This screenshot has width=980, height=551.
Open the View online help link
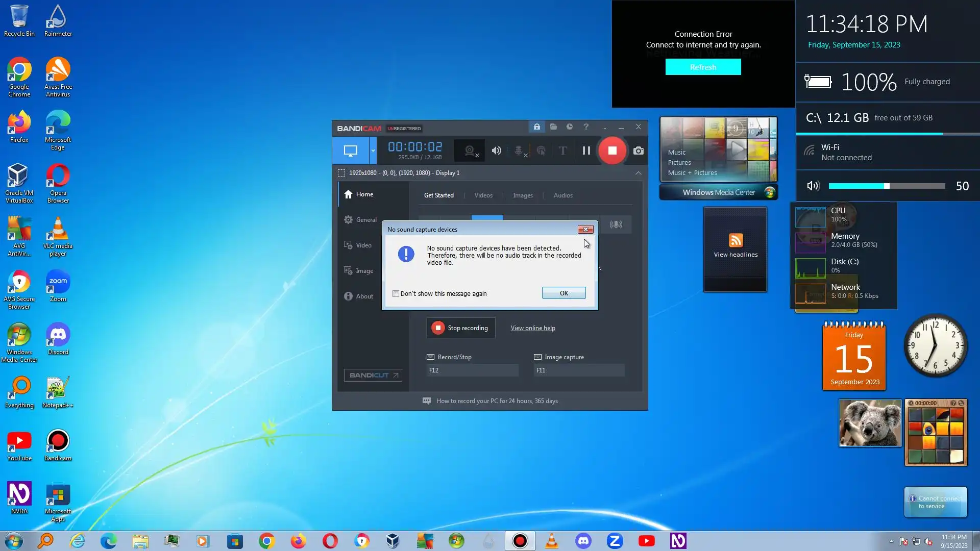532,328
